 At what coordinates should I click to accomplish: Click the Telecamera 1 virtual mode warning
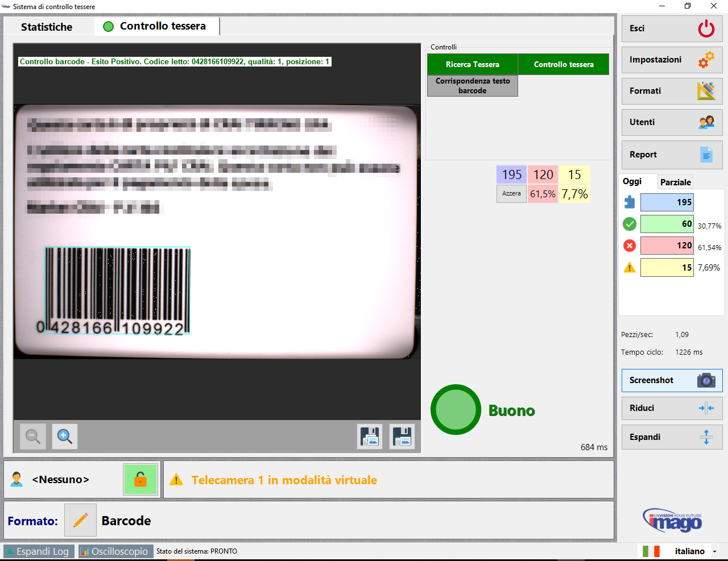coord(284,480)
